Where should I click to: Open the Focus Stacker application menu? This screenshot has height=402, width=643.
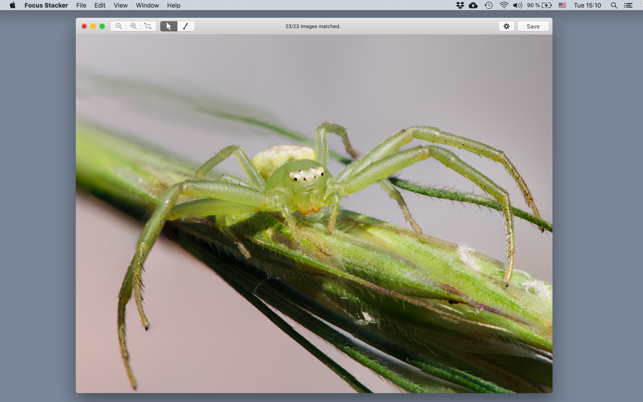point(46,5)
